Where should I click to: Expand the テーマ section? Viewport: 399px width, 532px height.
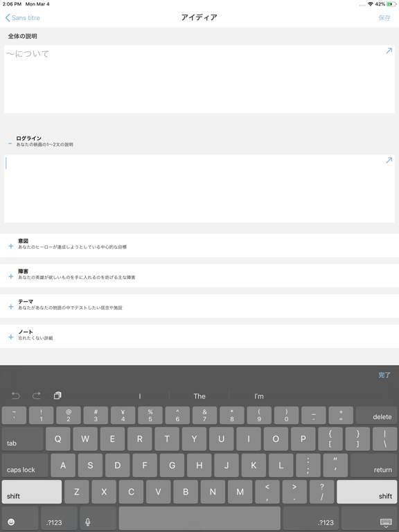(x=11, y=307)
